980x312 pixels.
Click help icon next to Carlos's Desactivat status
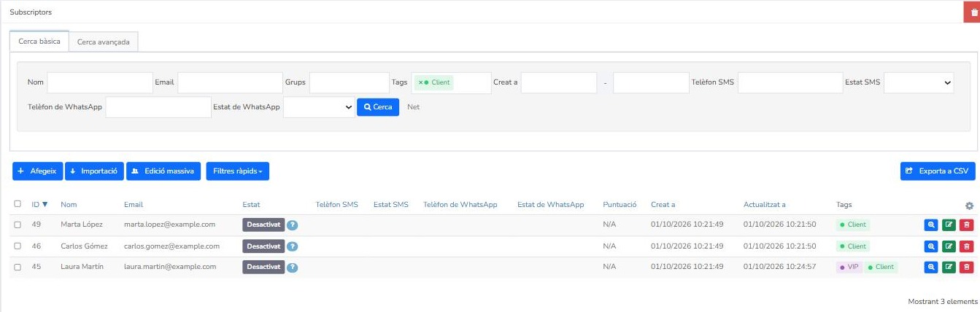292,246
